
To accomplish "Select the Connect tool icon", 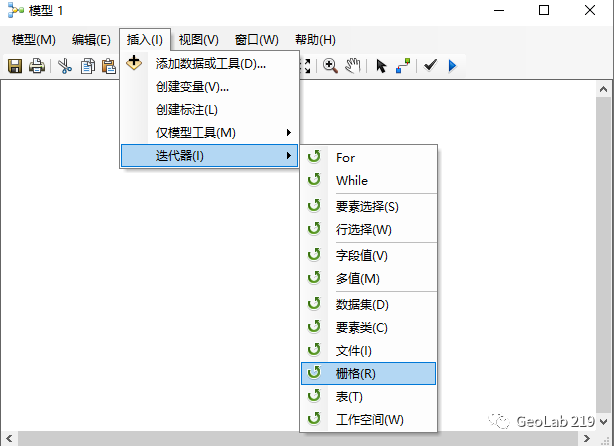I will click(x=403, y=66).
